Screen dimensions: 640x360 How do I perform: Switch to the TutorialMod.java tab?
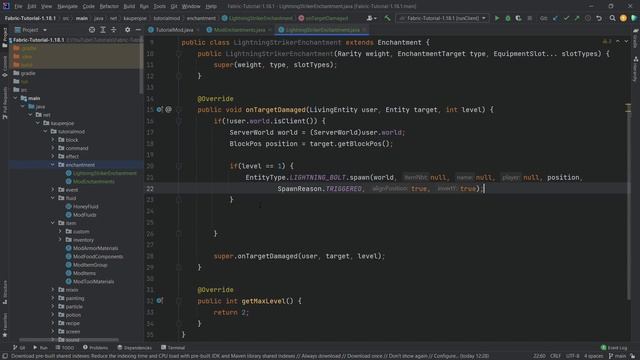[x=174, y=30]
